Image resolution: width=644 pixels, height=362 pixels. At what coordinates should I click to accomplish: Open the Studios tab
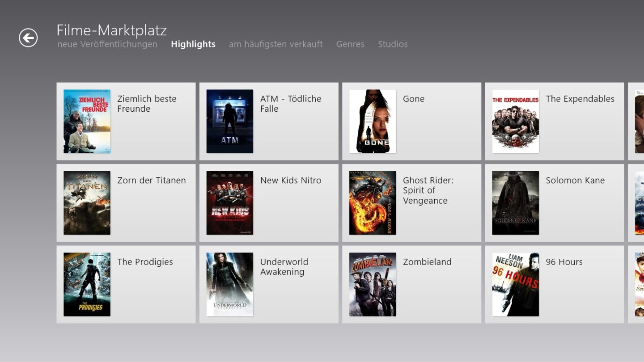pyautogui.click(x=393, y=44)
